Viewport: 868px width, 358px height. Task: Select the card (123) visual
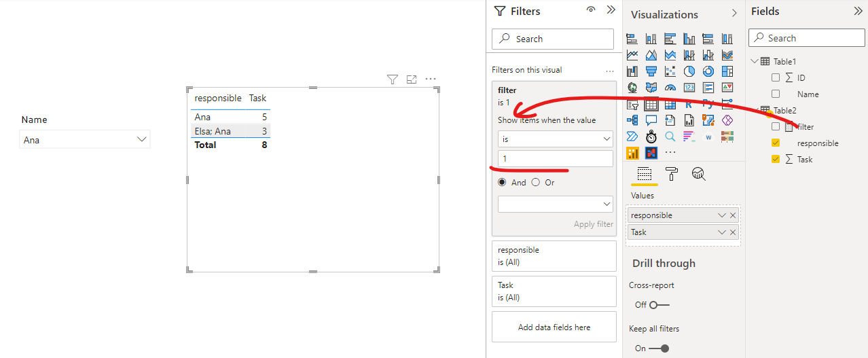[x=689, y=88]
